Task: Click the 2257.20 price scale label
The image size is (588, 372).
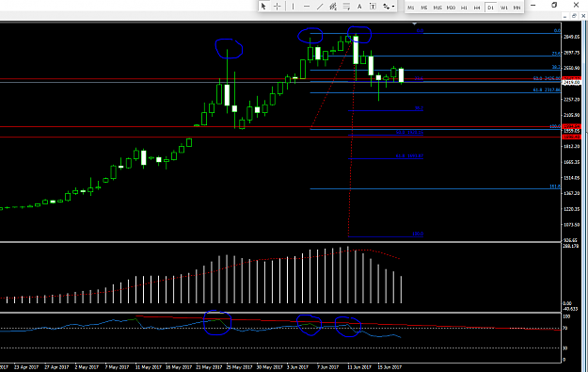Action: click(x=571, y=100)
